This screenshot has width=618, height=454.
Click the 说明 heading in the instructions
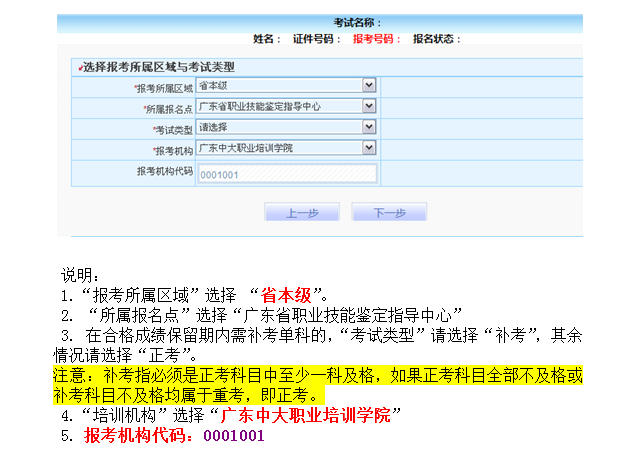[x=80, y=275]
